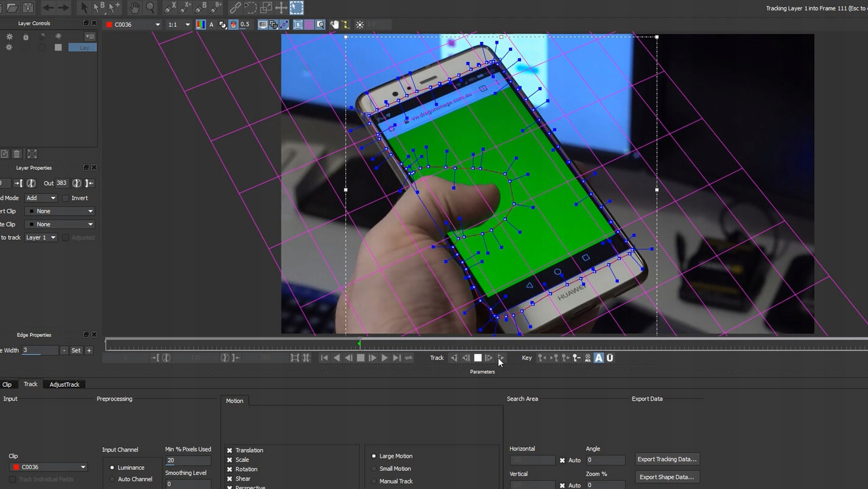Uncheck the Translation motion checkbox

pyautogui.click(x=230, y=451)
